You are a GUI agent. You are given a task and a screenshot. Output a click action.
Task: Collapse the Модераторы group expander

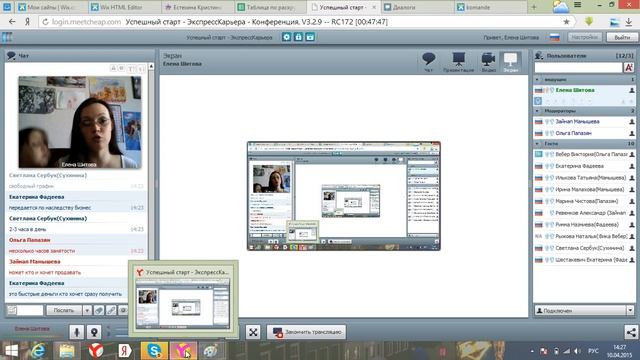pos(537,111)
